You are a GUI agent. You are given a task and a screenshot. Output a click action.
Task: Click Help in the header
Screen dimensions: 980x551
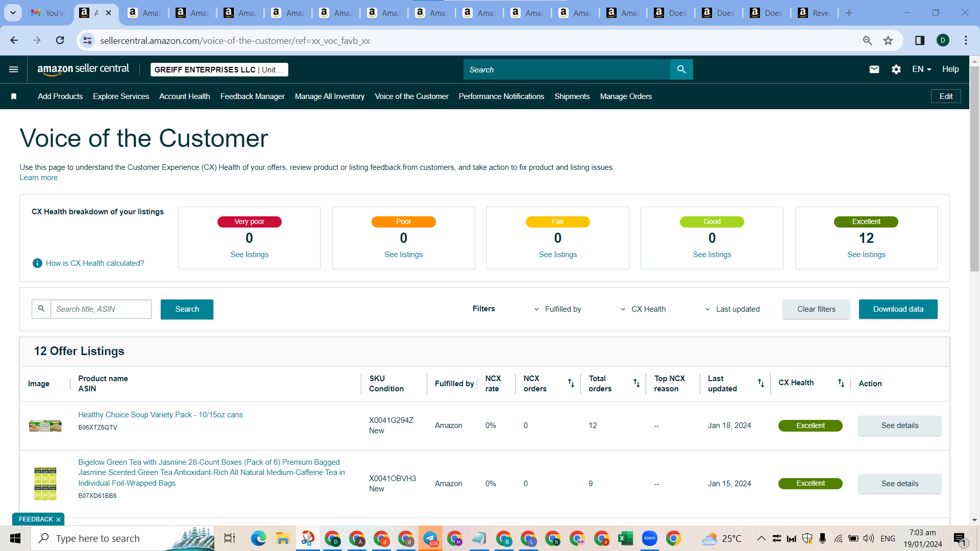pos(950,69)
